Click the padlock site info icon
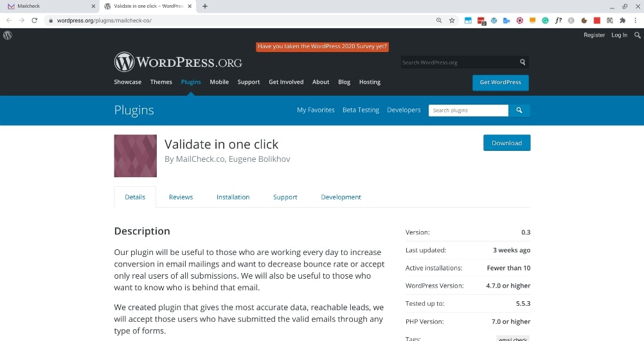This screenshot has width=644, height=341. click(51, 21)
